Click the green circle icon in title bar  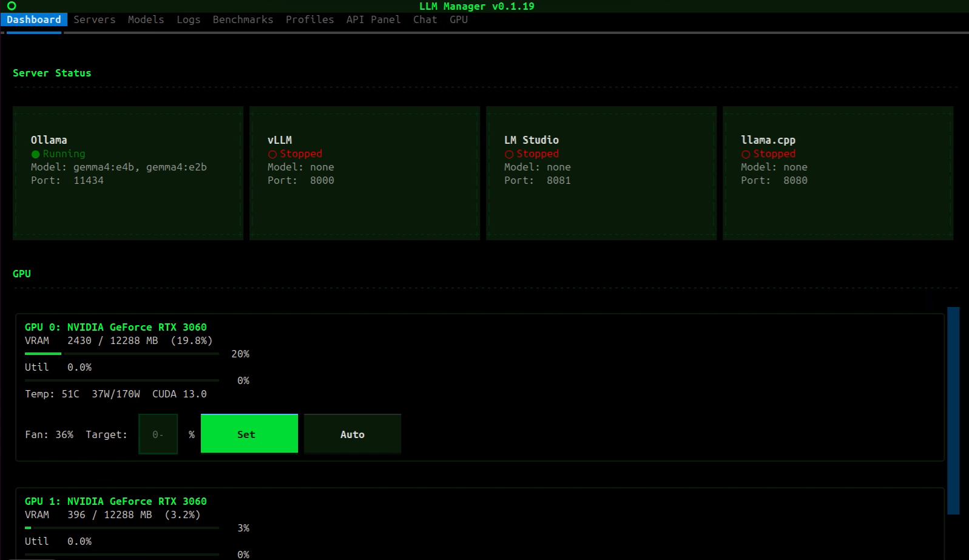[x=12, y=6]
